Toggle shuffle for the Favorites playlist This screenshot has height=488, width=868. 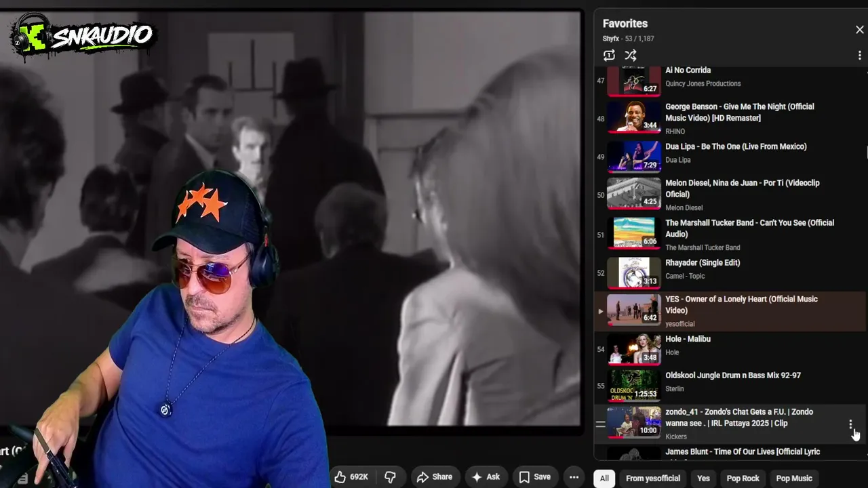coord(631,56)
